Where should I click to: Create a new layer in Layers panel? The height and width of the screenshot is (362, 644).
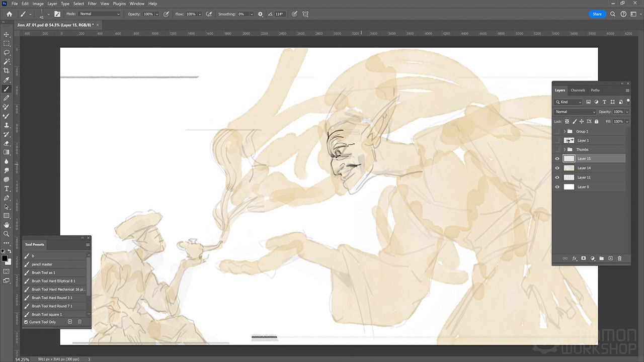pyautogui.click(x=610, y=258)
